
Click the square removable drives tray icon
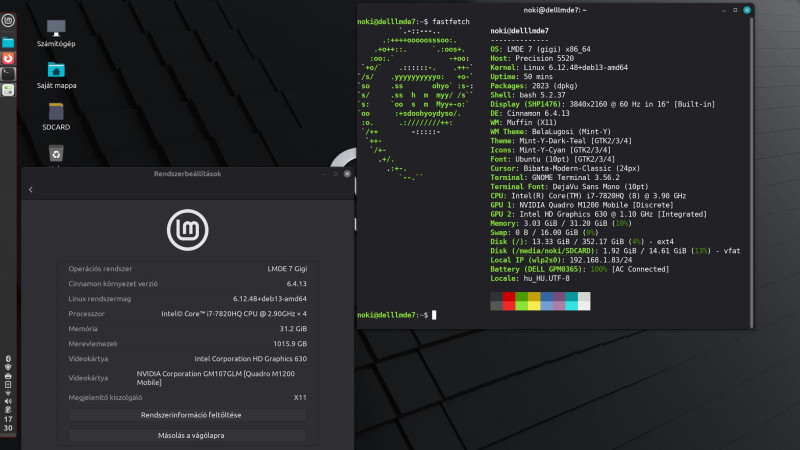[x=8, y=385]
